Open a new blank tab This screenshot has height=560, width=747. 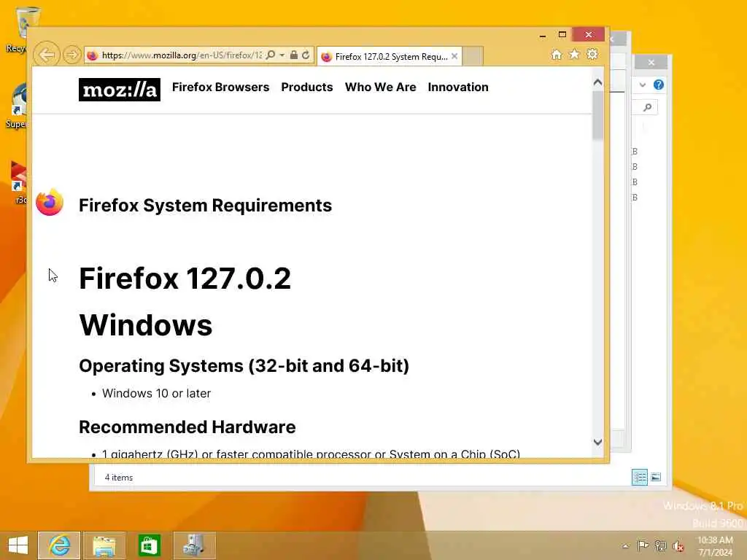(473, 56)
